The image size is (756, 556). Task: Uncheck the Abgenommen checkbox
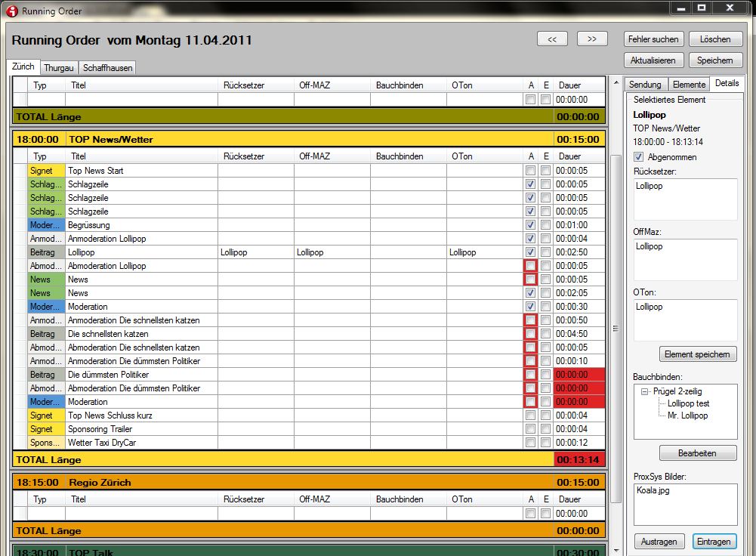639,157
